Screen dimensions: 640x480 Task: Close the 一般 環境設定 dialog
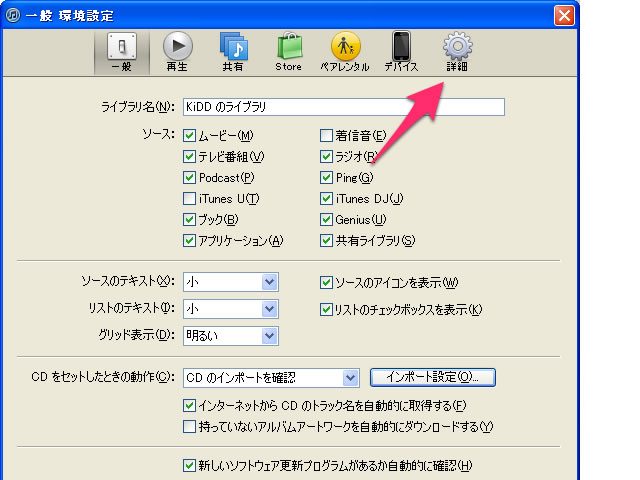coord(564,16)
